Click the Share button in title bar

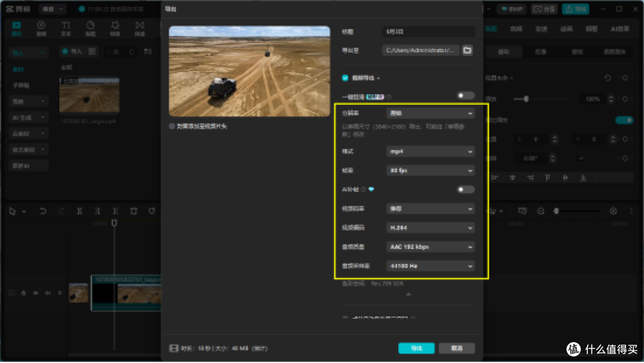coord(544,9)
